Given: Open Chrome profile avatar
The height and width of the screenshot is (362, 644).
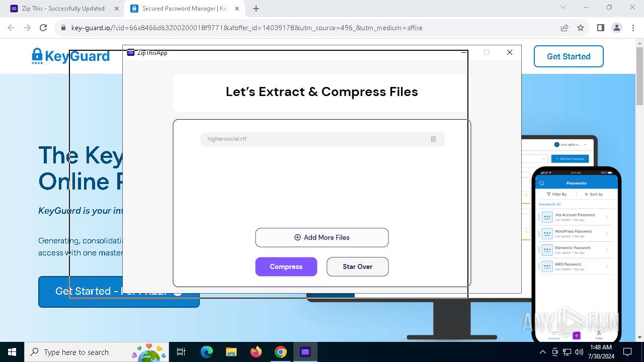Looking at the screenshot, I should coord(617,28).
